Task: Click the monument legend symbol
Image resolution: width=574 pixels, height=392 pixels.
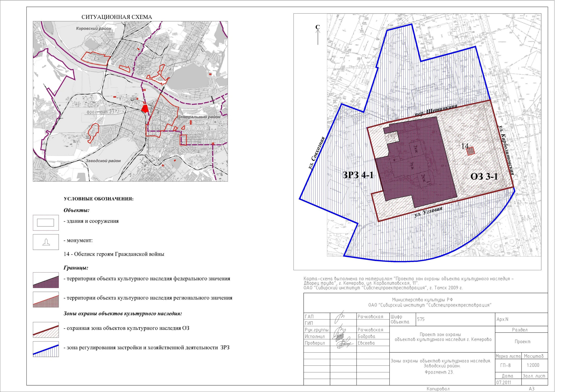Action: pos(46,242)
